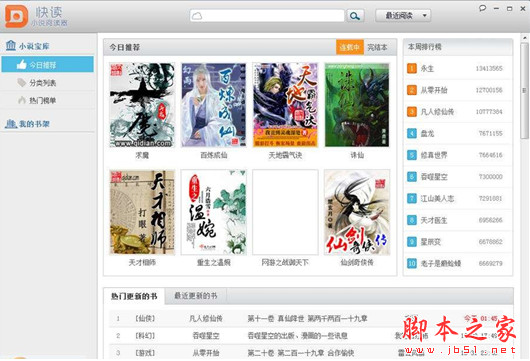The image size is (530, 361).
Task: Click rank badge 1 next to 永生
Action: click(x=411, y=68)
